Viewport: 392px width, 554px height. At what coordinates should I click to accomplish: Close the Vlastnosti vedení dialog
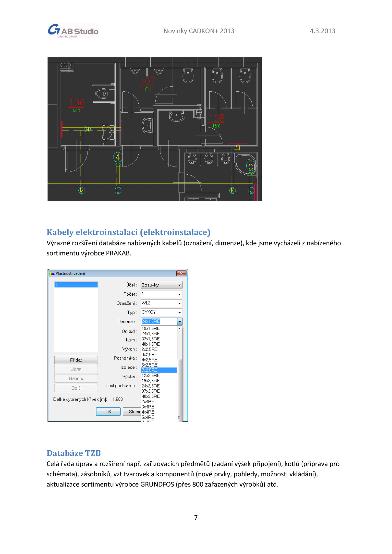[181, 273]
